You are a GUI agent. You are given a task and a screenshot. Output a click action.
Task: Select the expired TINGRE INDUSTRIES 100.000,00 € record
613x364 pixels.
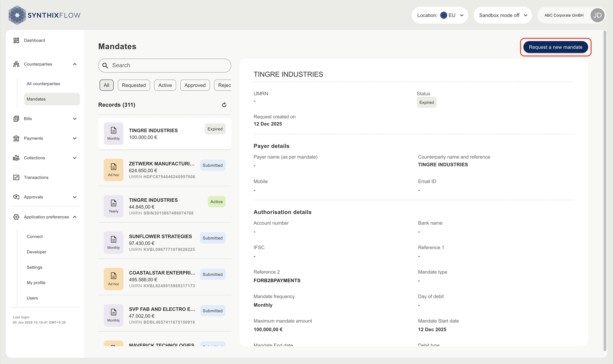(165, 133)
